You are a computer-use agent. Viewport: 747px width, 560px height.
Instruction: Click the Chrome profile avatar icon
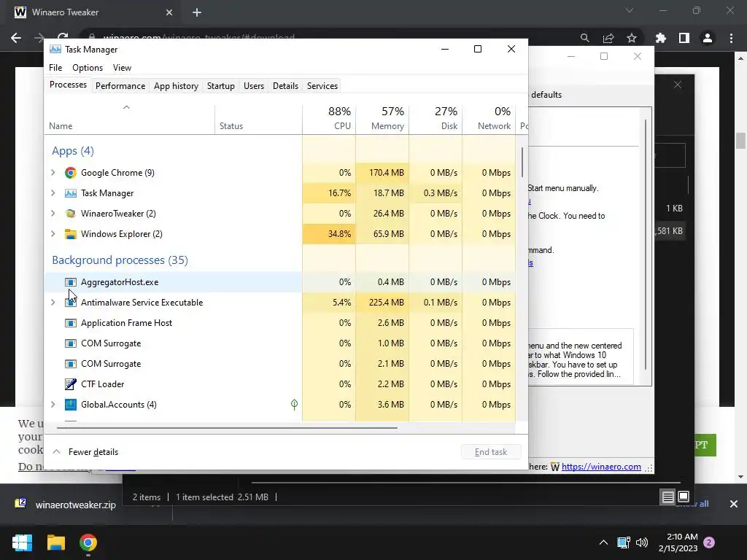708,38
